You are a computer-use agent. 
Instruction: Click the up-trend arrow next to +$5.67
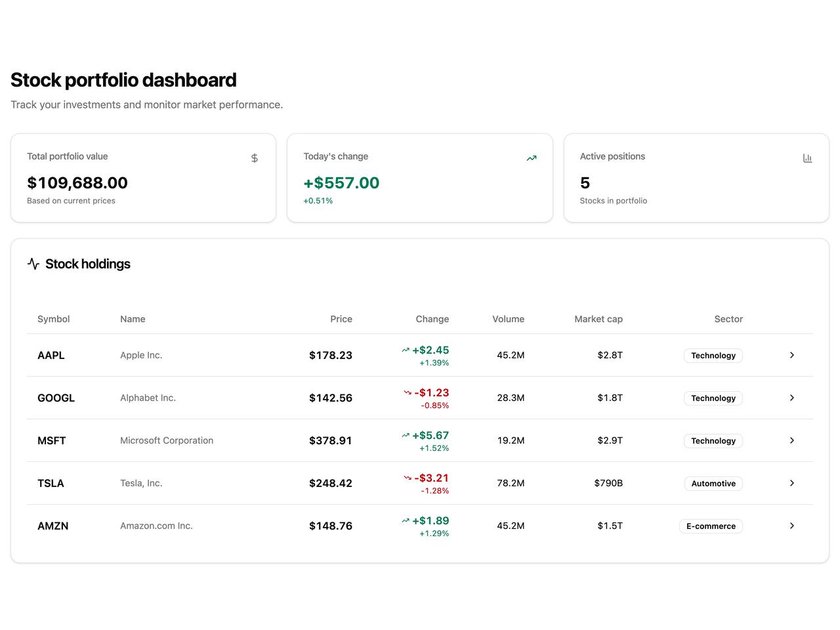[x=406, y=436]
